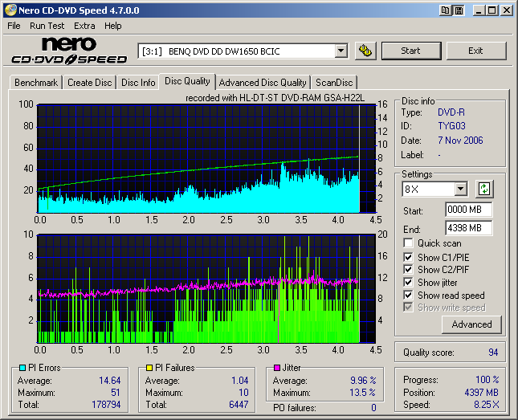
Task: Toggle the Quick scan checkbox
Action: tap(408, 243)
